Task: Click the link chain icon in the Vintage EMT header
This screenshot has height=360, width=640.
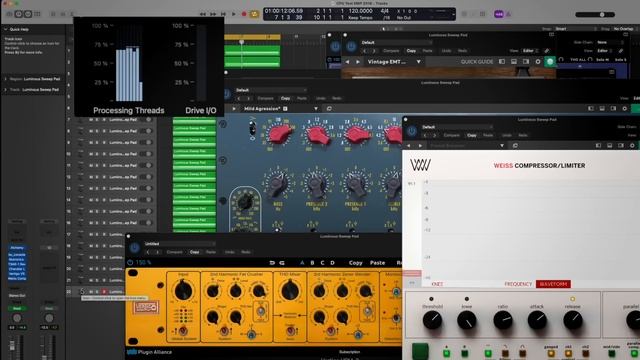Action: tap(547, 51)
